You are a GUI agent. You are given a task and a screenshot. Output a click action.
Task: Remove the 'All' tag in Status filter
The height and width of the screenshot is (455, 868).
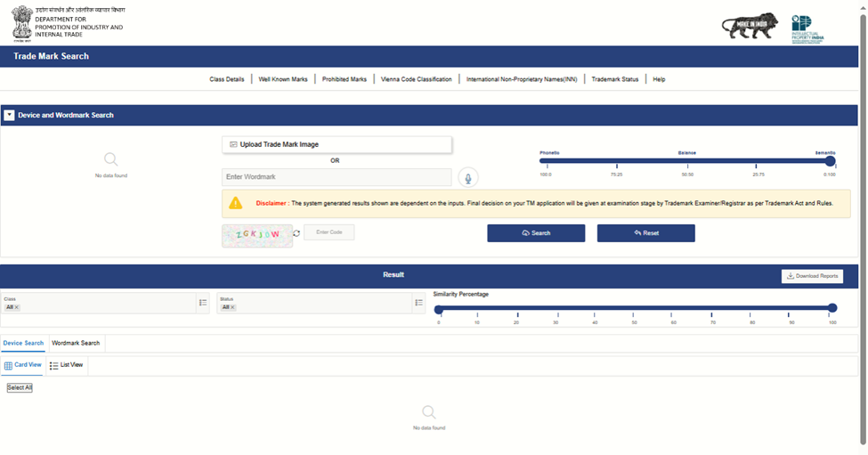[232, 307]
